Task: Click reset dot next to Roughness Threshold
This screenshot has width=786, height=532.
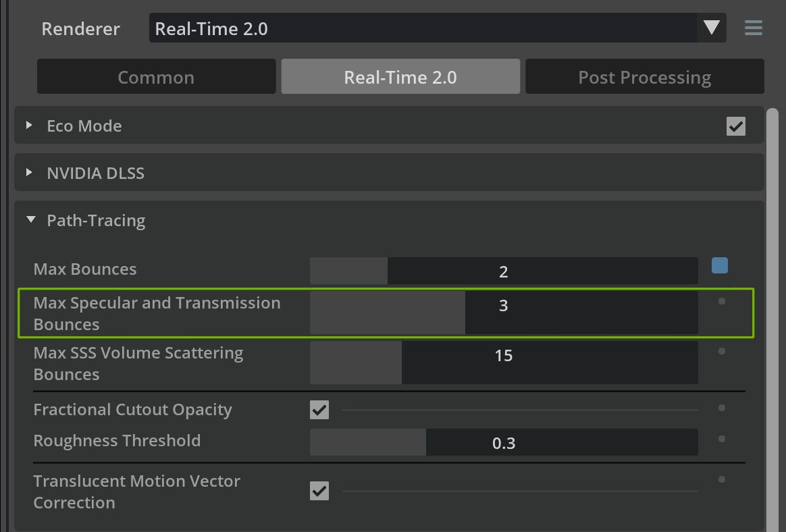Action: point(722,439)
